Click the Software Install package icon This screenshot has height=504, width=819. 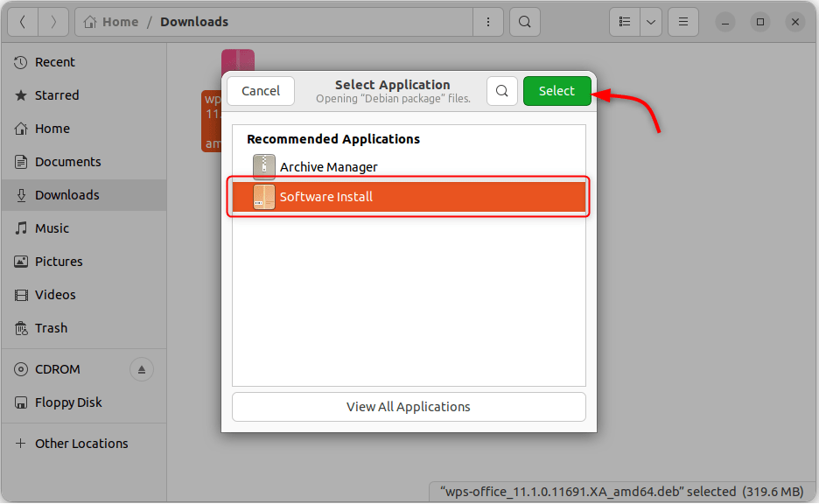pyautogui.click(x=263, y=197)
